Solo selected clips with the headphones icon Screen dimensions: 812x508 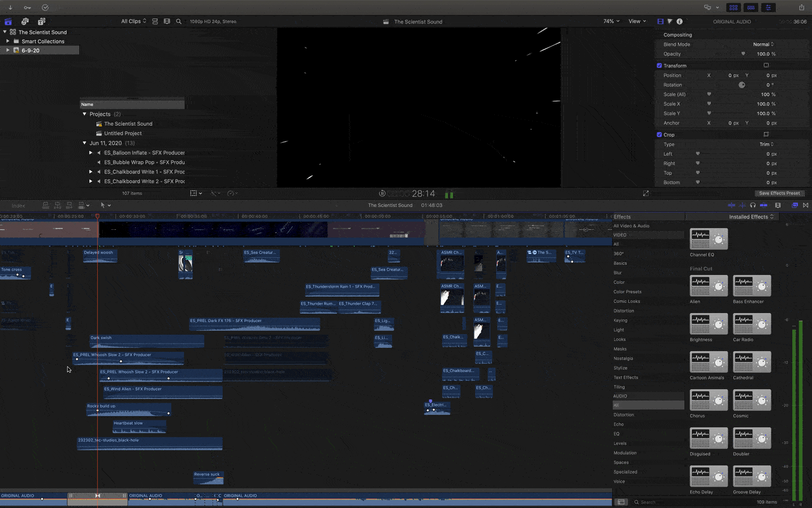753,205
